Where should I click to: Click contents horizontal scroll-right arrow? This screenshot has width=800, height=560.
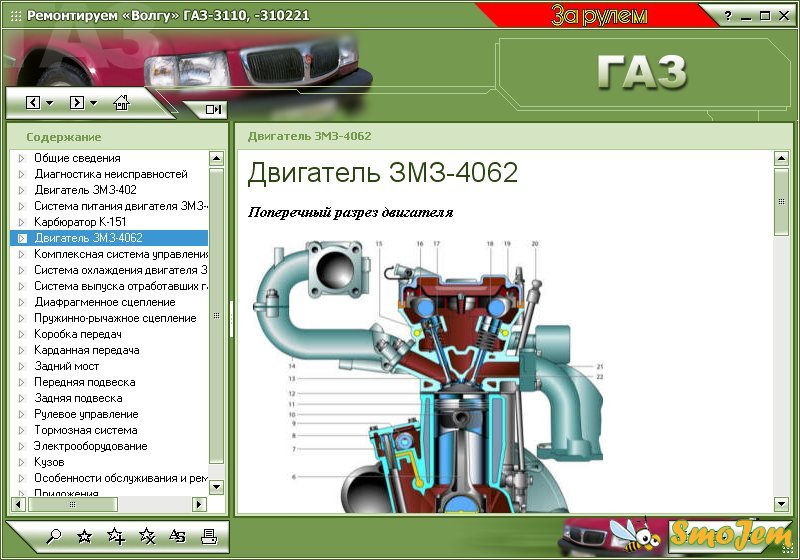tap(199, 504)
